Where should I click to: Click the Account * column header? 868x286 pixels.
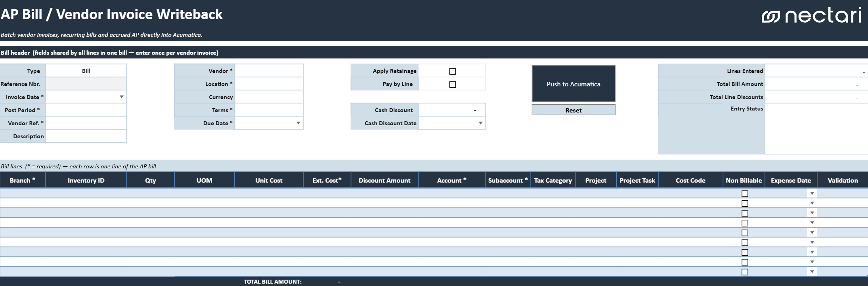point(452,180)
